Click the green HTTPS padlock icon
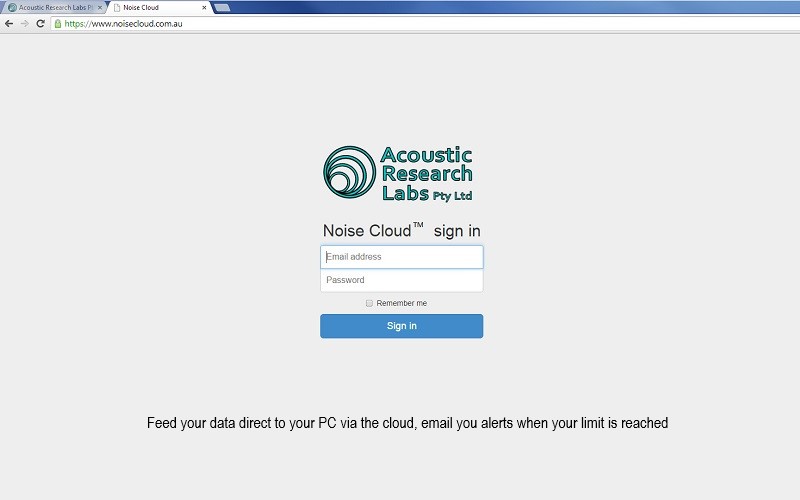Image resolution: width=800 pixels, height=500 pixels. (x=58, y=23)
